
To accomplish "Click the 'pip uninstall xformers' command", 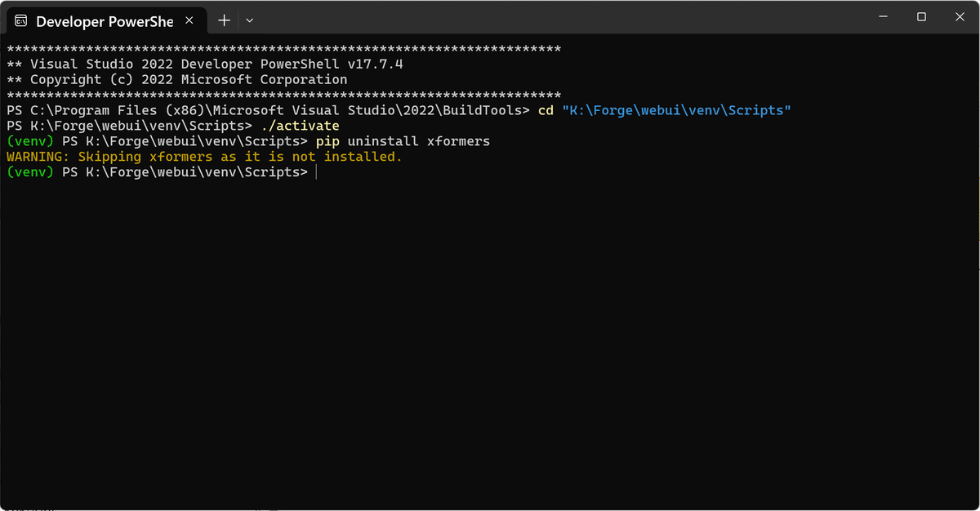I will pos(403,141).
